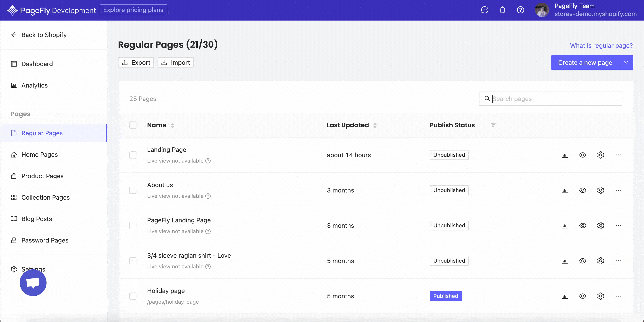Screen dimensions: 644x322
Task: Open the help question mark icon
Action: click(x=521, y=10)
